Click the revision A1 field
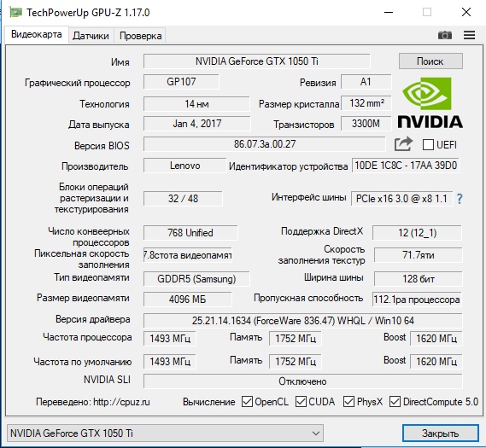486x448 pixels. pyautogui.click(x=366, y=82)
